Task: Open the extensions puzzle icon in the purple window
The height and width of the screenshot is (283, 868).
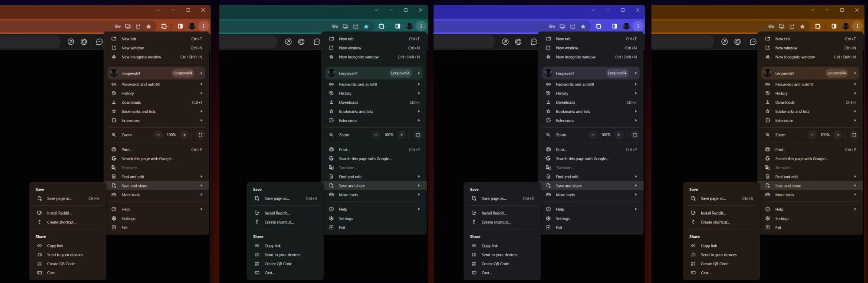Action: (x=598, y=26)
